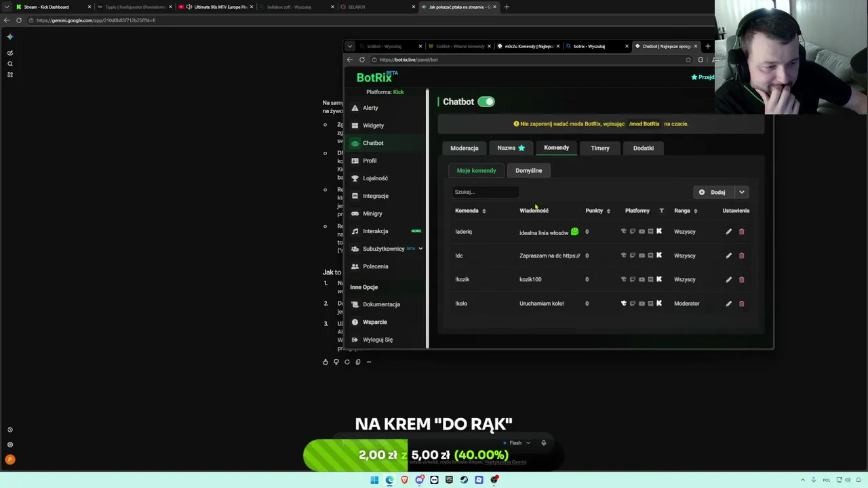Image resolution: width=868 pixels, height=488 pixels.
Task: Open the dropdown arrow beside Dodaj
Action: coord(742,192)
